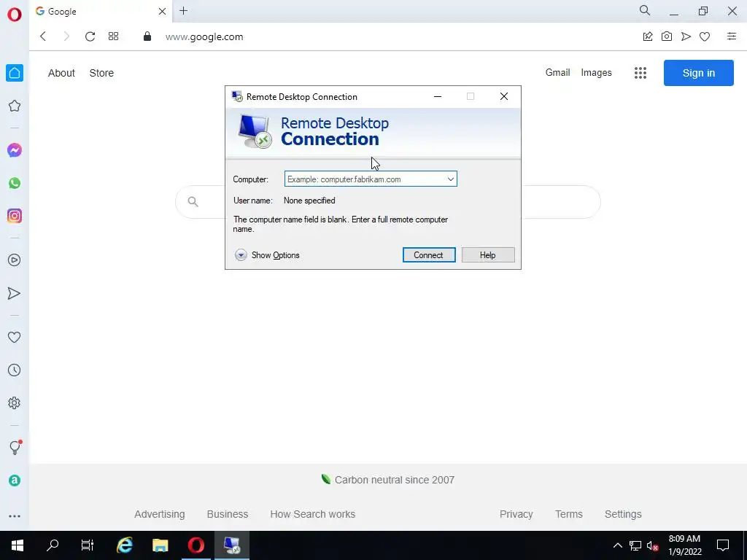Image resolution: width=747 pixels, height=560 pixels.
Task: Search tabs with magnifier in title bar
Action: [x=645, y=10]
